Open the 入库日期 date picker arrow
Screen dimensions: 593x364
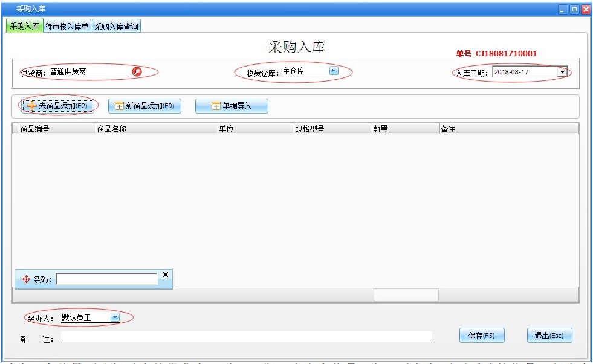(x=562, y=72)
